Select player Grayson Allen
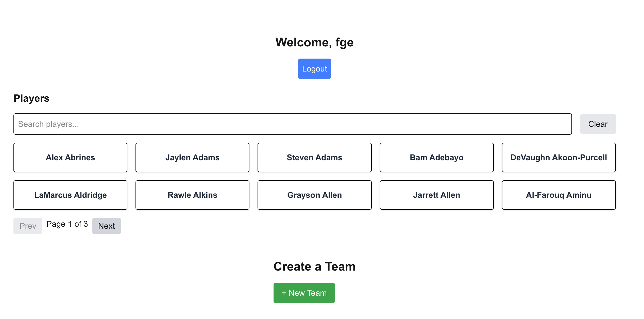Viewport: 644px width, 319px height. (x=314, y=195)
